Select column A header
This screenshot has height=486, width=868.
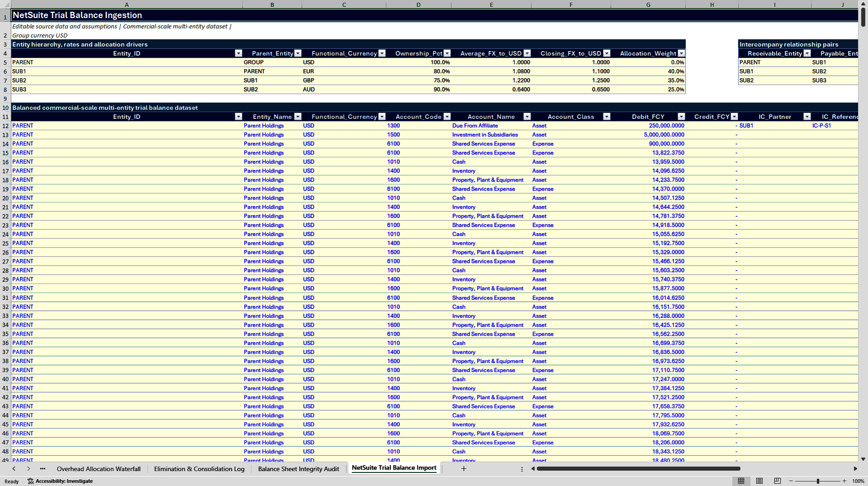tap(127, 5)
